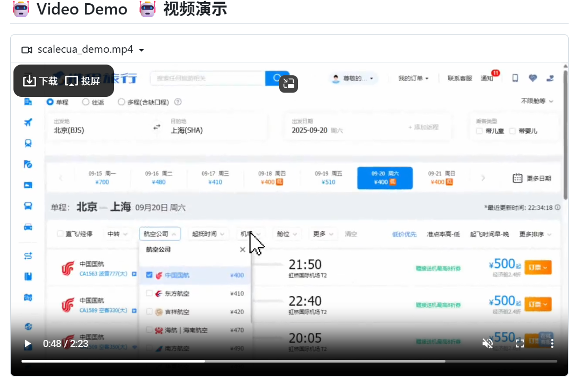Select 单程 one-way radio button
Image resolution: width=588 pixels, height=383 pixels.
pyautogui.click(x=50, y=102)
